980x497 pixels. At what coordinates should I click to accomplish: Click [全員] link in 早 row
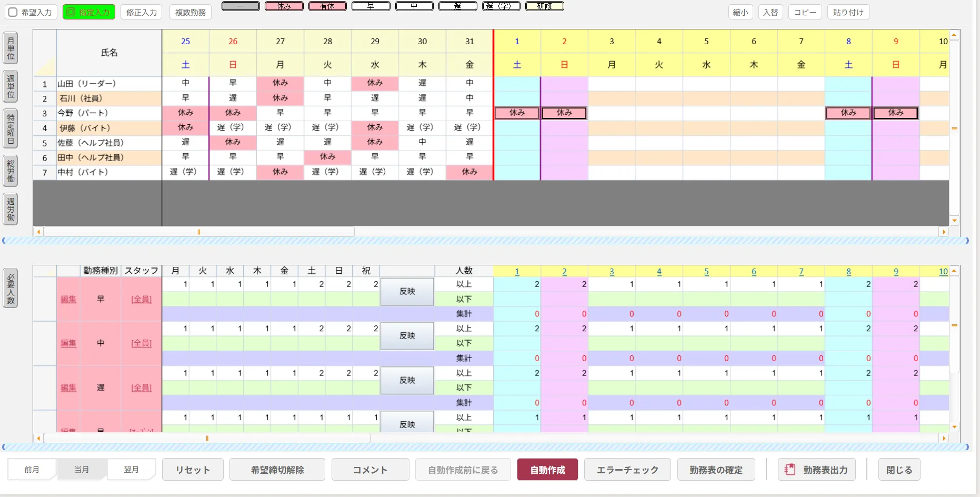click(x=142, y=299)
